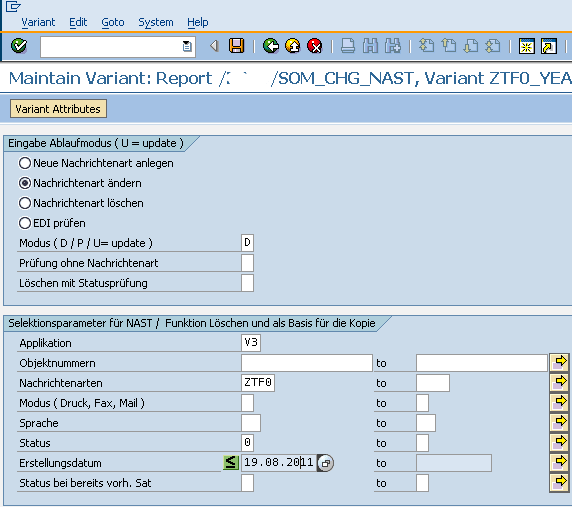Click the Modus (Druck, Fax, Mail) from field
Screen dimensions: 572x507
click(247, 403)
